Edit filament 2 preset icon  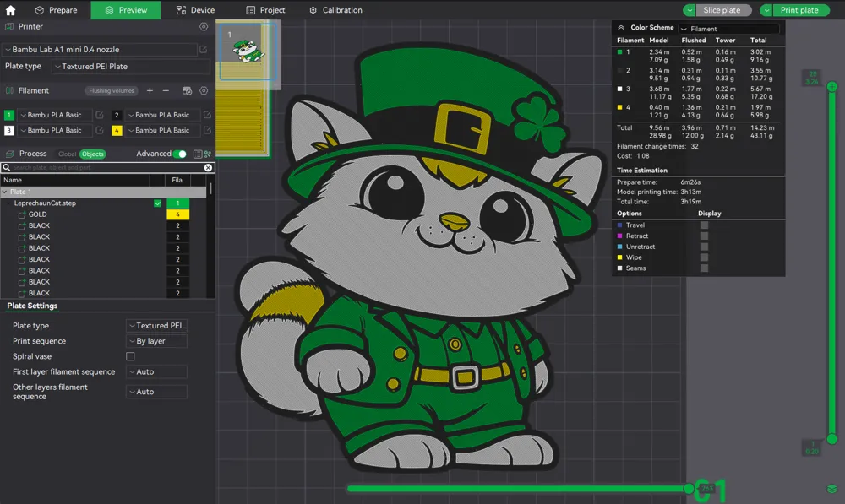click(x=208, y=115)
